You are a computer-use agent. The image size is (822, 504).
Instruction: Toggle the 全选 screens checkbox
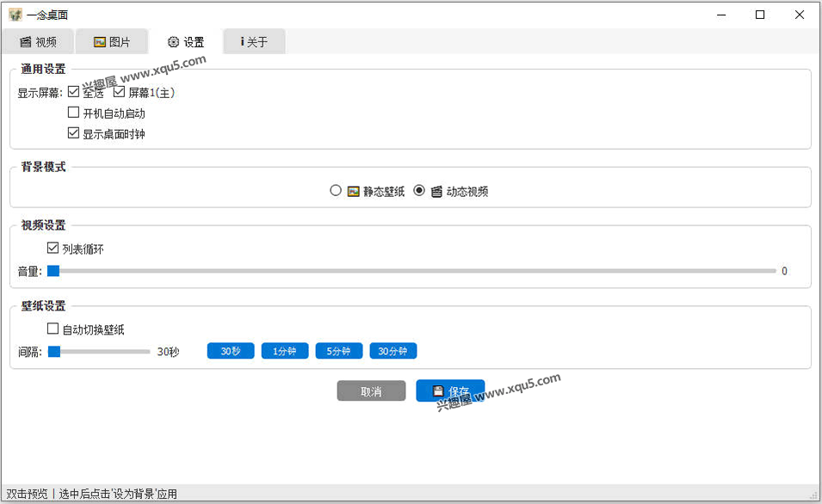pos(74,92)
